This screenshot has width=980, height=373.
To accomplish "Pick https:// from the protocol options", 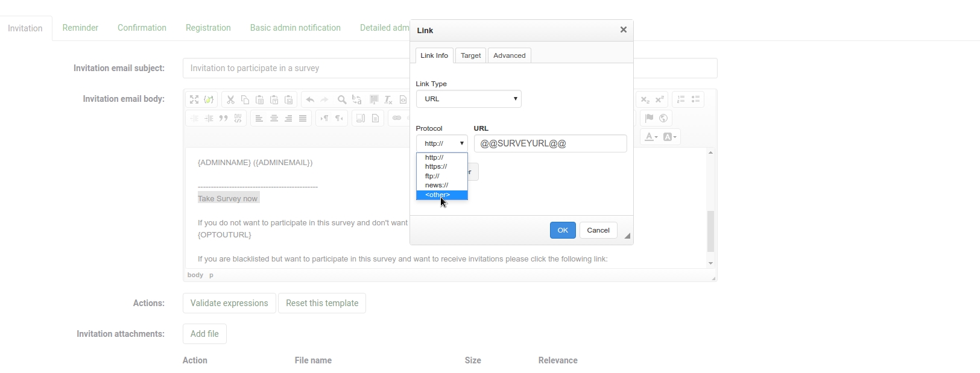I will pos(436,167).
